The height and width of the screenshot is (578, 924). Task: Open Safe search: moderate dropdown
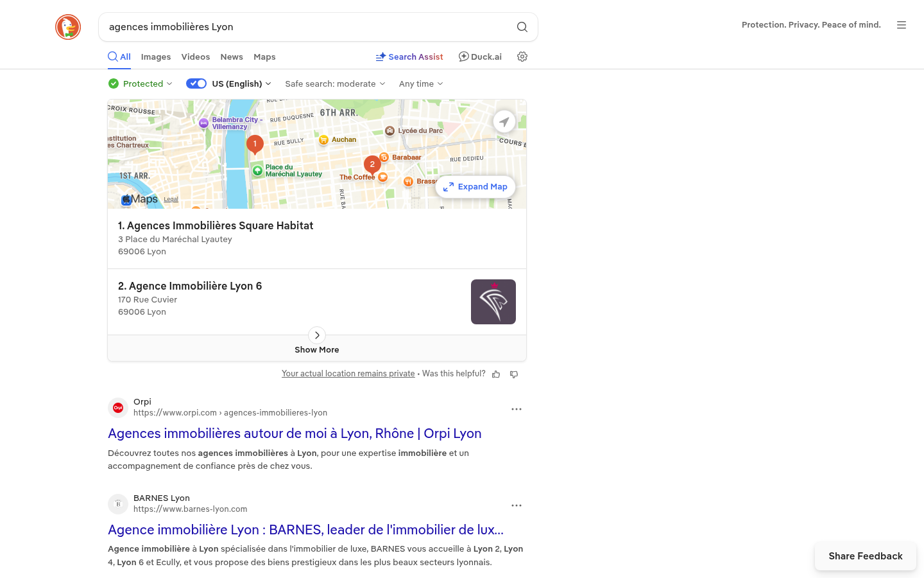coord(336,83)
